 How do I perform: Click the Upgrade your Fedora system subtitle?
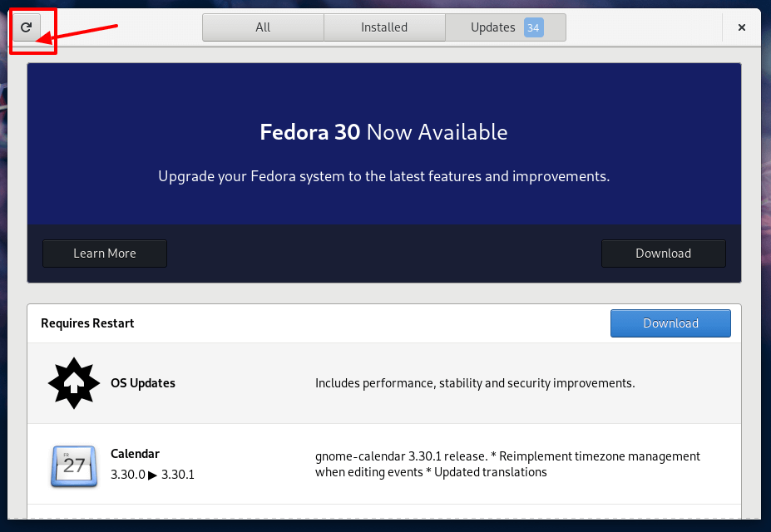(x=383, y=176)
